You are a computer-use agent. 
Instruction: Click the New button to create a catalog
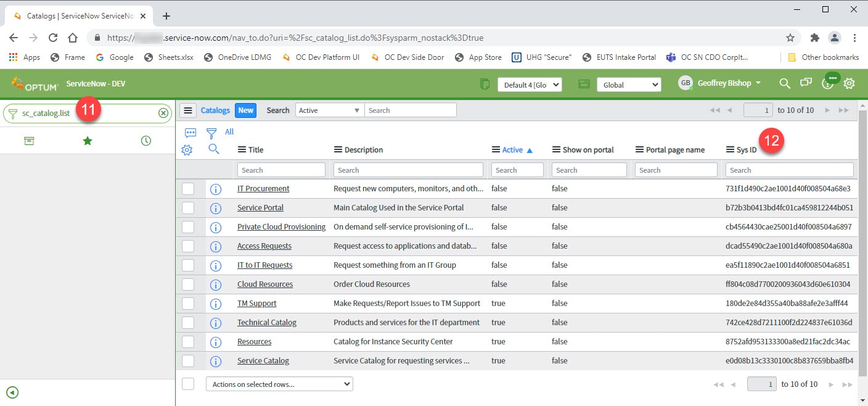tap(245, 110)
